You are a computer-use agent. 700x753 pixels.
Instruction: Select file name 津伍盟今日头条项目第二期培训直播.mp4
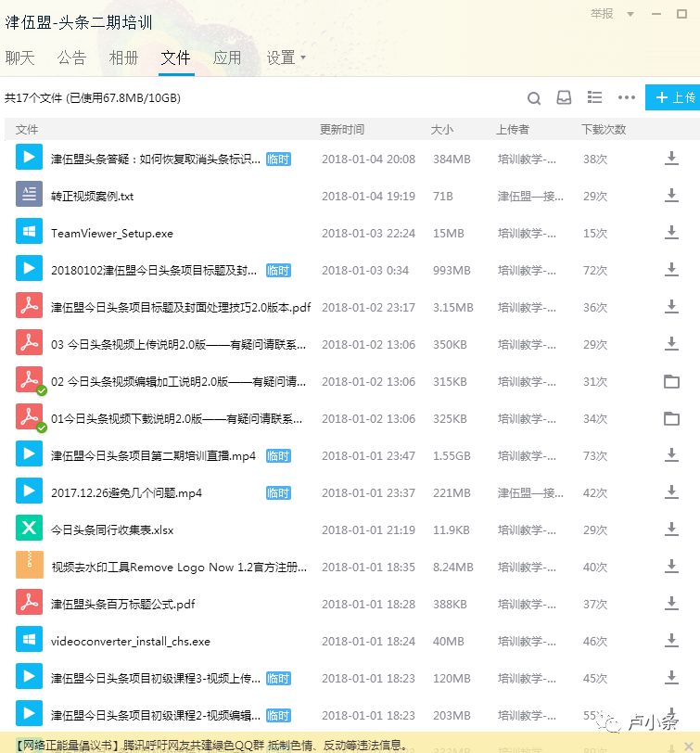pyautogui.click(x=153, y=455)
